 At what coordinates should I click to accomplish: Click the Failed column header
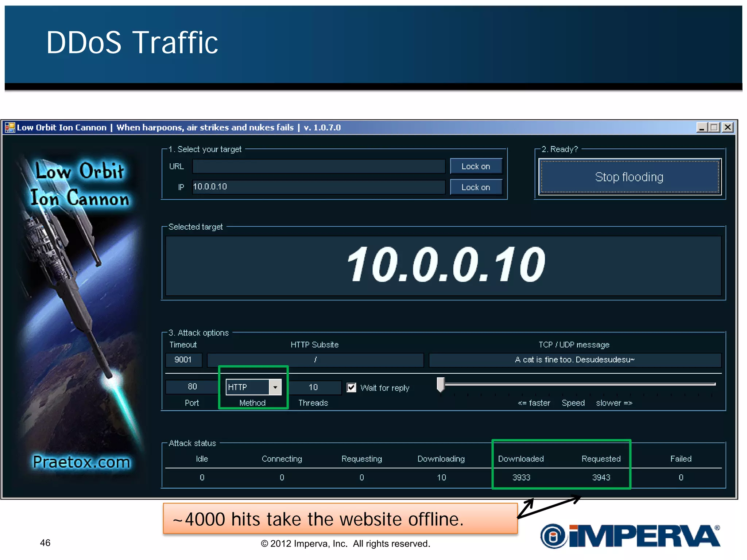click(x=681, y=459)
